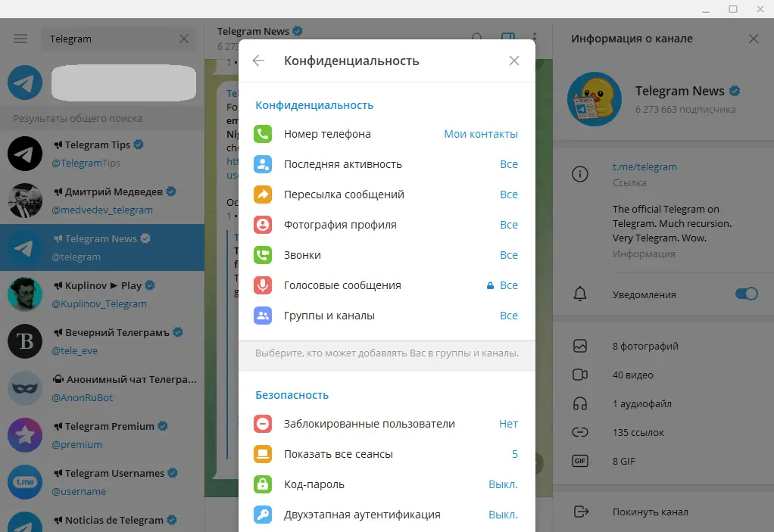Open Анонимный чат Телеграм bot result
774x532 pixels.
102,388
